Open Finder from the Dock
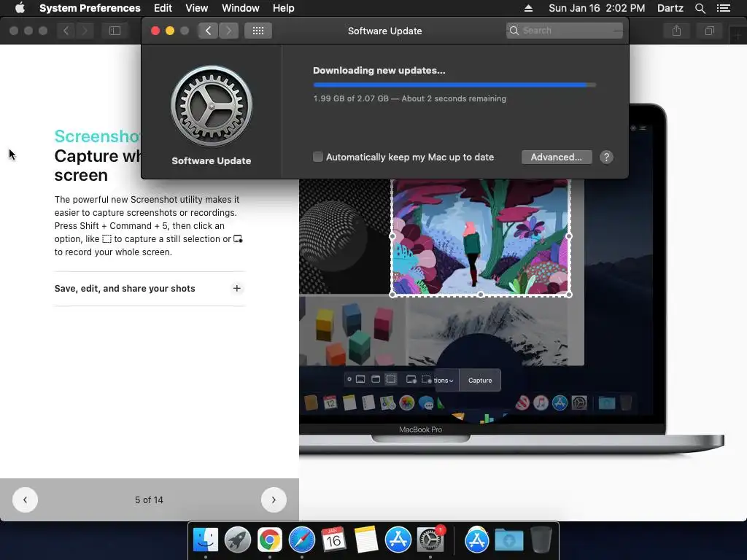The height and width of the screenshot is (560, 747). pos(206,540)
